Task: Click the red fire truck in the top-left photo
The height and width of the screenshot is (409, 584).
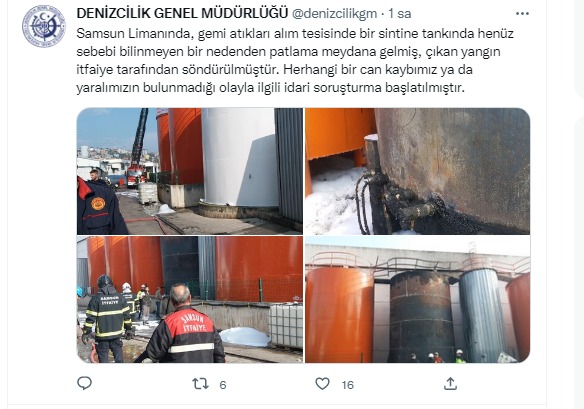Action: click(136, 176)
